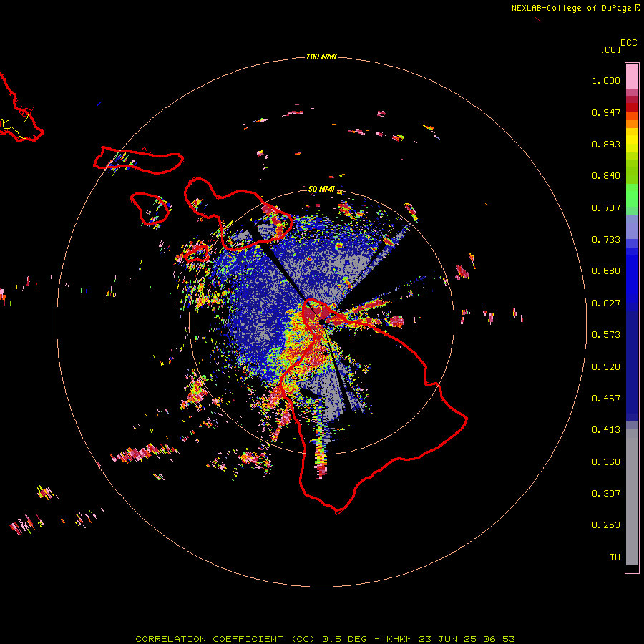Select the 0.840 scale value

click(606, 176)
